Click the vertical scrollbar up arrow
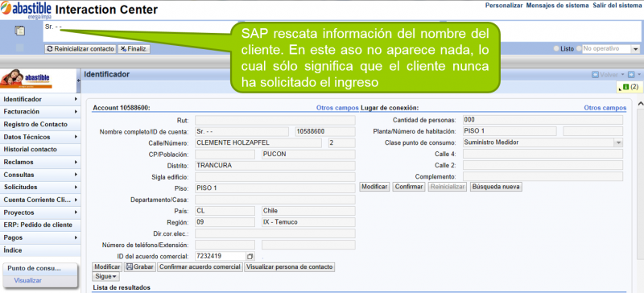This screenshot has width=644, height=293. [x=640, y=105]
